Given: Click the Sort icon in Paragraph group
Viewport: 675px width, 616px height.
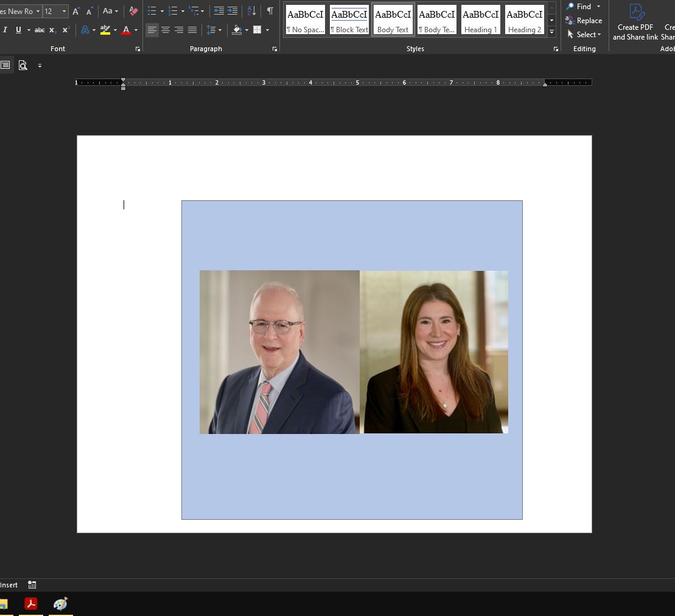Looking at the screenshot, I should [251, 11].
